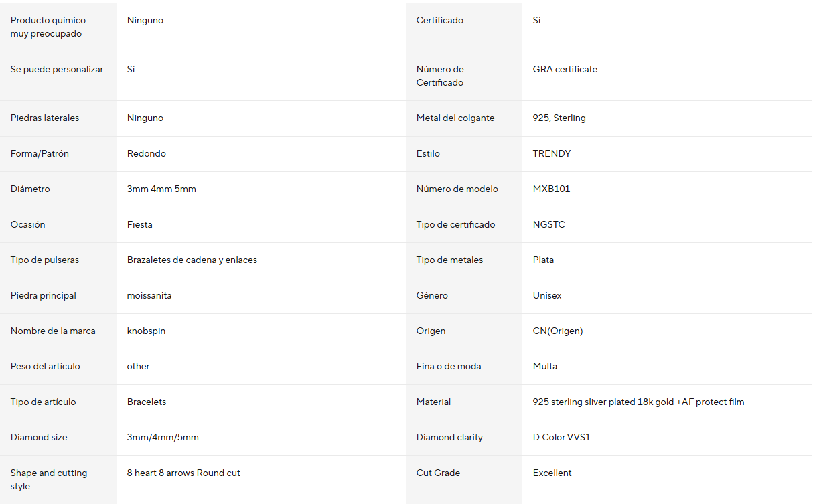Screen dimensions: 813x504
Task: Click the 'CN(Origen)' origin value
Action: [x=558, y=331]
